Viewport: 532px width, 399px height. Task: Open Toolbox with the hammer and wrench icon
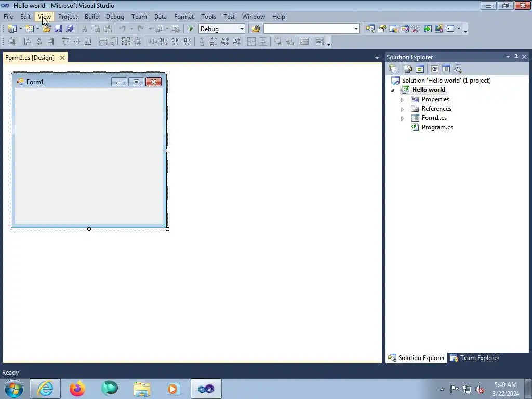416,29
